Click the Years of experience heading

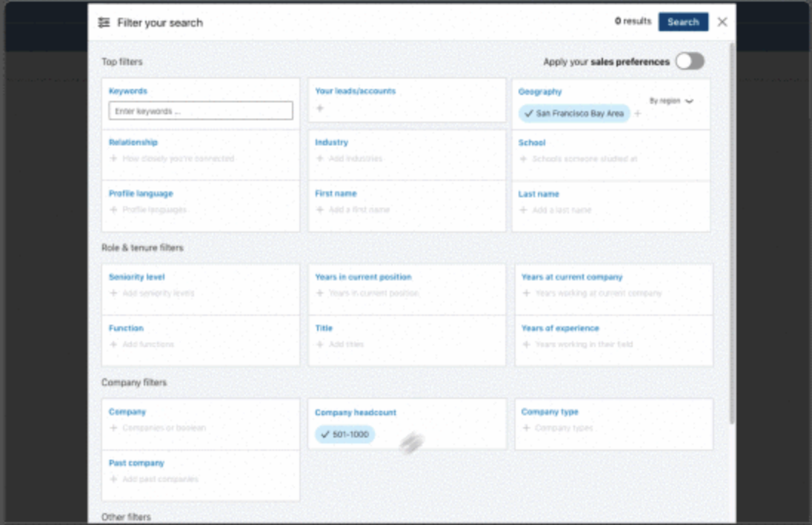point(560,328)
